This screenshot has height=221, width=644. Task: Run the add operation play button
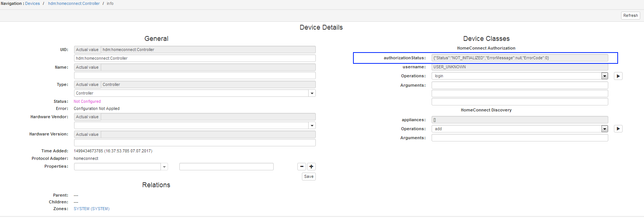[618, 129]
